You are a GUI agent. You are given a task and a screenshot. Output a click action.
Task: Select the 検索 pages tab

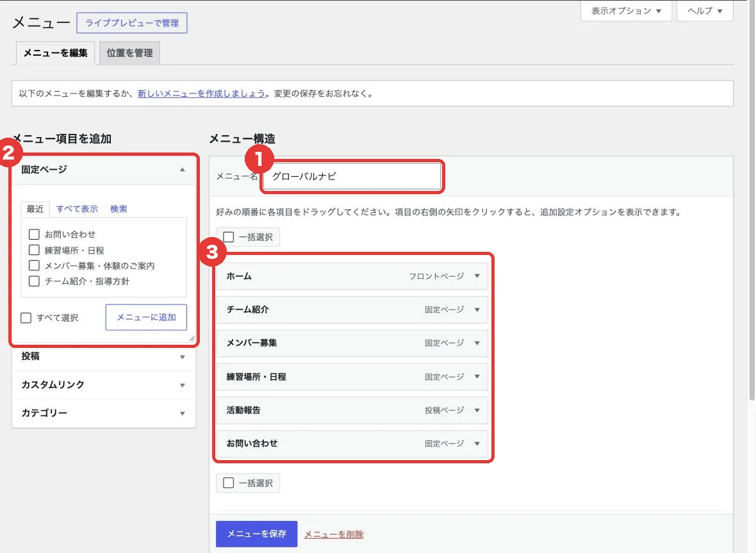[119, 209]
